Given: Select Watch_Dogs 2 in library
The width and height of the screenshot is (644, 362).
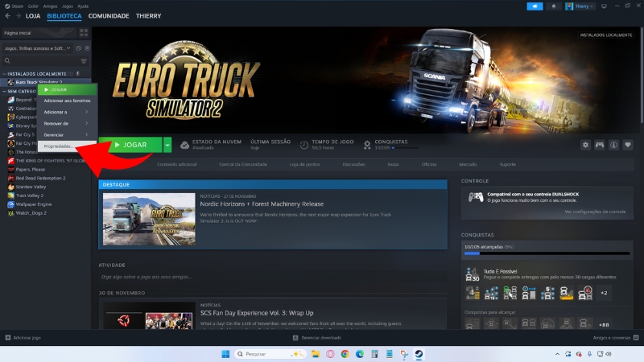Looking at the screenshot, I should pos(31,213).
